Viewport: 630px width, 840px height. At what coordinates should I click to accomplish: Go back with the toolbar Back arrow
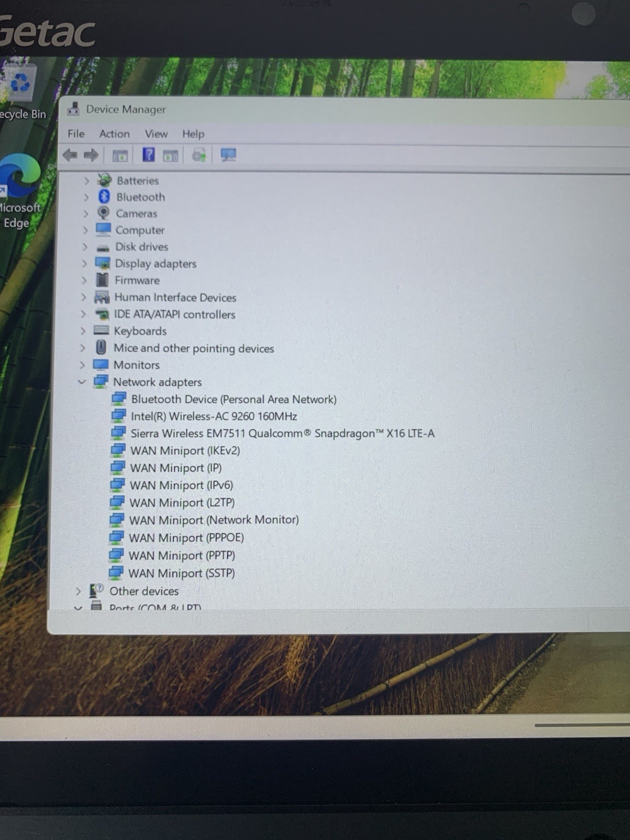coord(70,155)
